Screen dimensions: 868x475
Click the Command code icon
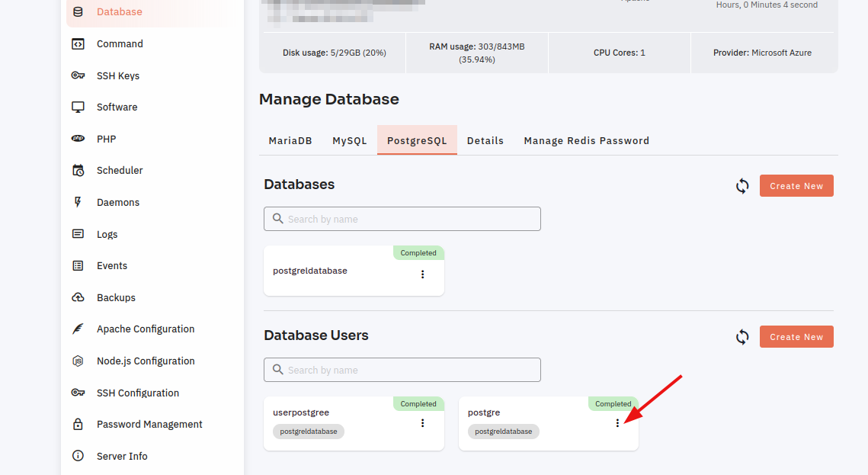(x=78, y=43)
